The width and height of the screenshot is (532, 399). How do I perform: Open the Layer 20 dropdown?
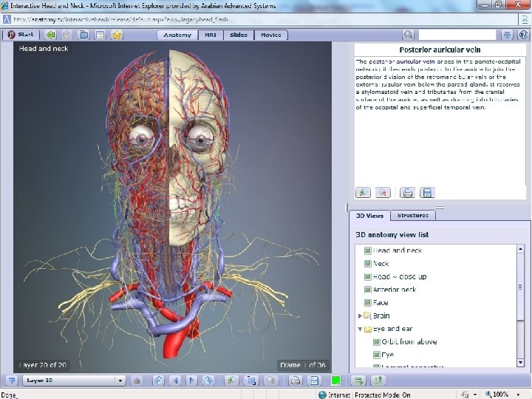[x=75, y=381]
